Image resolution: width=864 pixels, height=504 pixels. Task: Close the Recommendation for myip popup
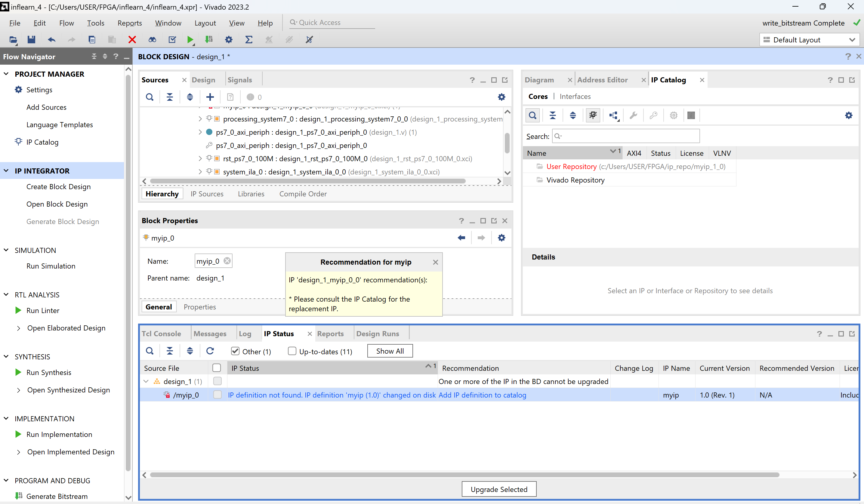pos(435,262)
